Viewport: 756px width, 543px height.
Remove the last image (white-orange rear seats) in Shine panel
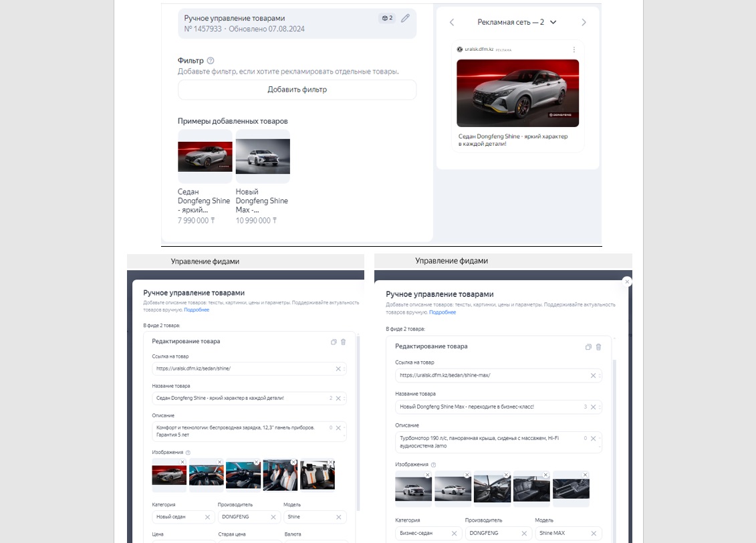click(x=331, y=462)
